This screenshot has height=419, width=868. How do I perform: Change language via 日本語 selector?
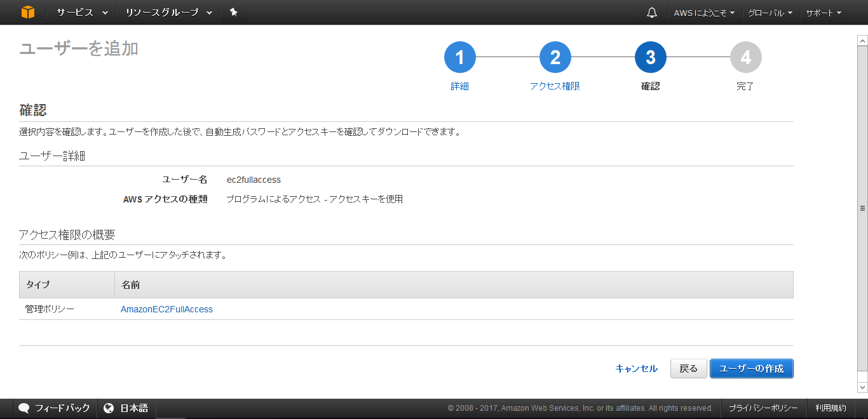(134, 408)
